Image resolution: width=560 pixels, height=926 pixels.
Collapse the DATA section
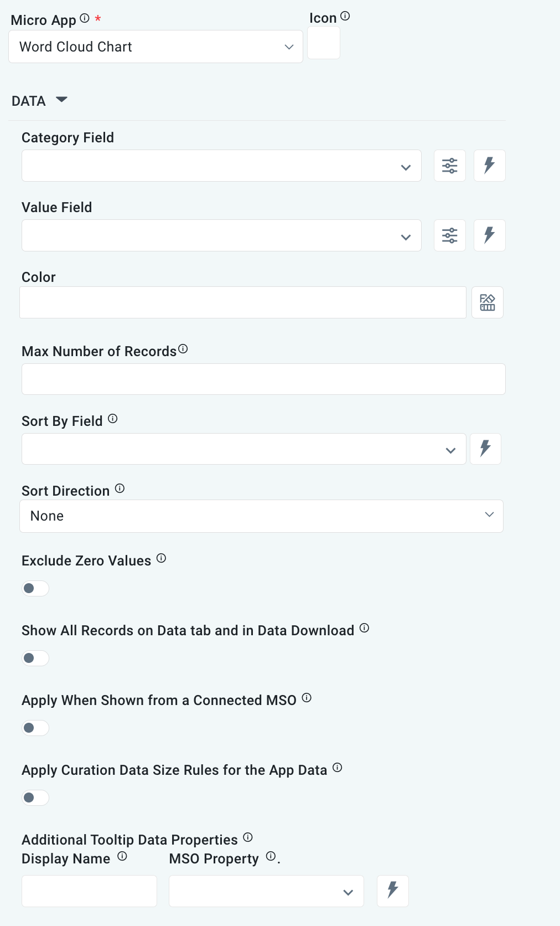click(61, 100)
